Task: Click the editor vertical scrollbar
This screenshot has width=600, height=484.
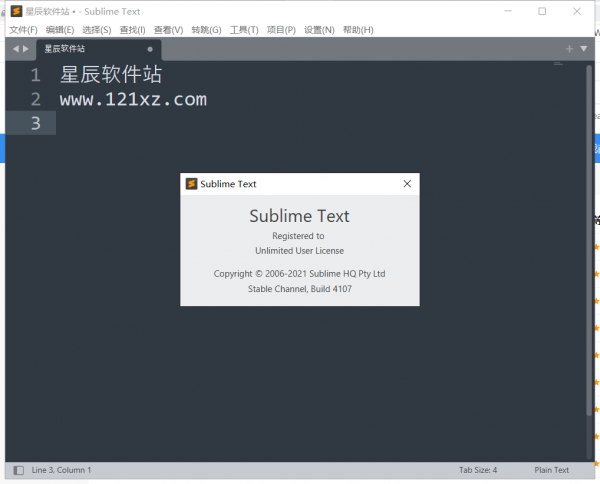Action: (589, 240)
